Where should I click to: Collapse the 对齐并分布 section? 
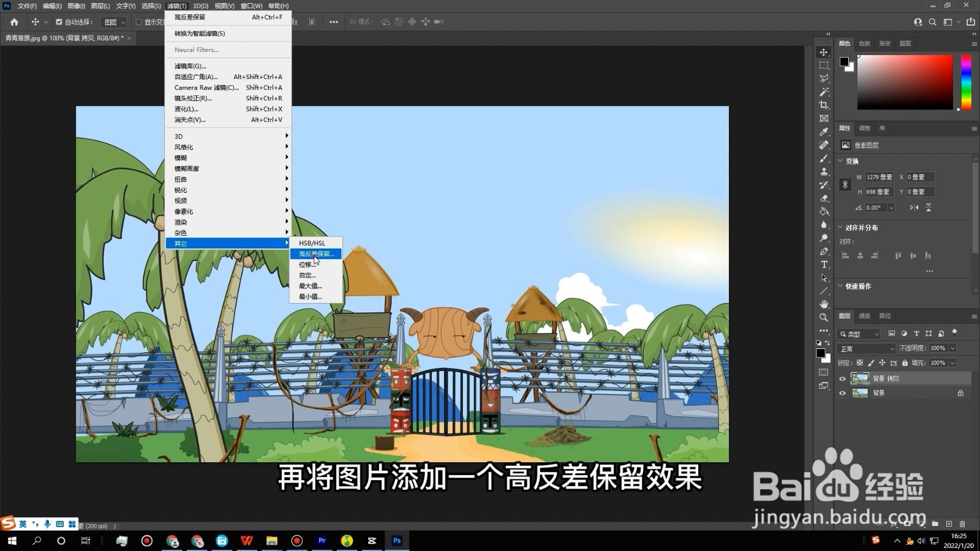tap(840, 227)
